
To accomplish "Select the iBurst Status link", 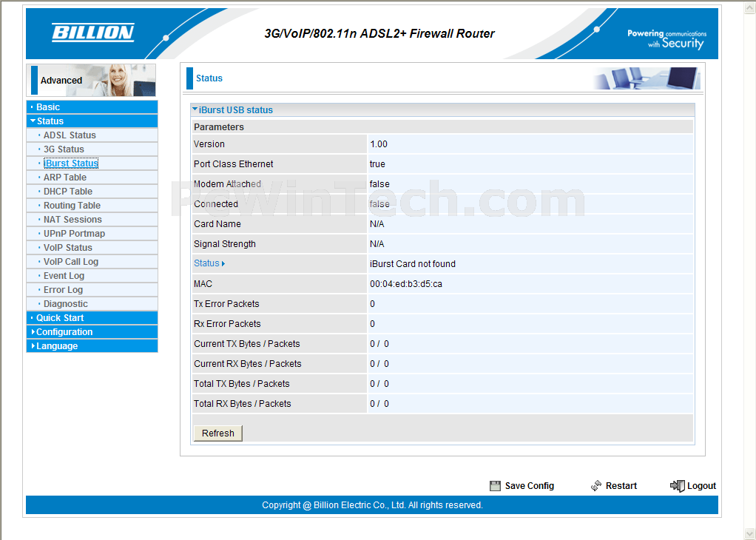I will pos(71,163).
